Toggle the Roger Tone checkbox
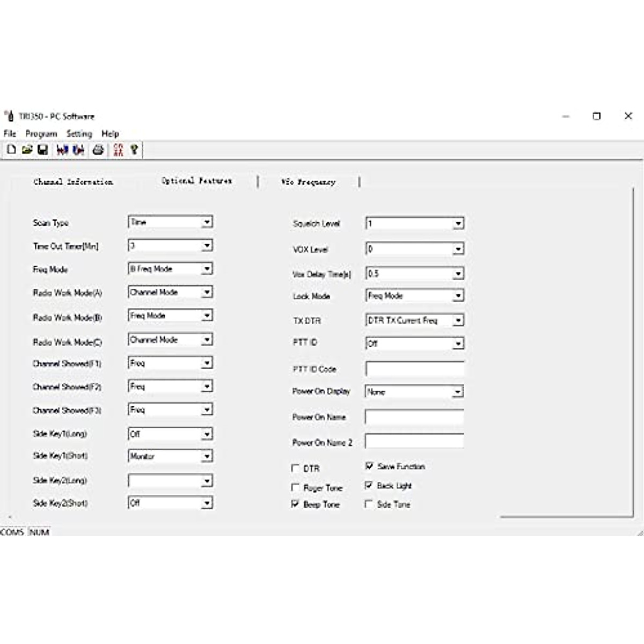The image size is (644, 644). click(295, 487)
